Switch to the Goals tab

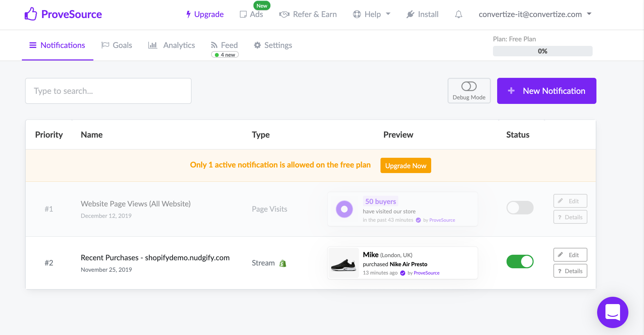tap(117, 45)
